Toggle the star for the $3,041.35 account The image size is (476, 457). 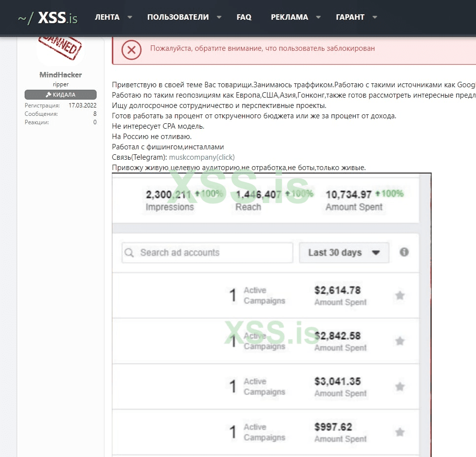[400, 387]
